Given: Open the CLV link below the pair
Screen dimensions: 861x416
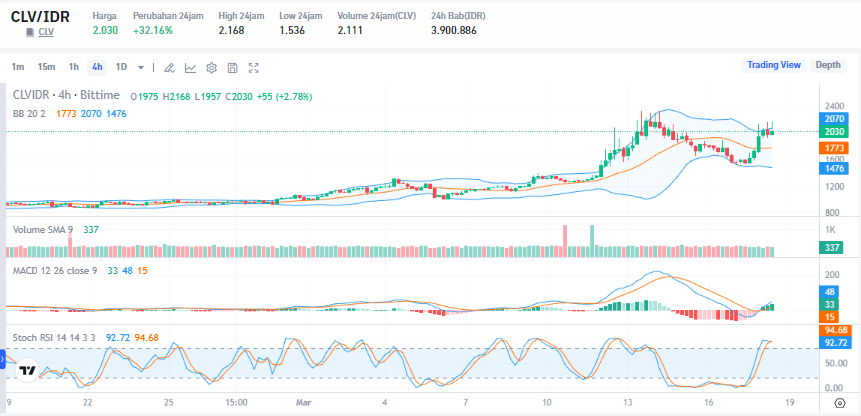Looking at the screenshot, I should (x=46, y=33).
